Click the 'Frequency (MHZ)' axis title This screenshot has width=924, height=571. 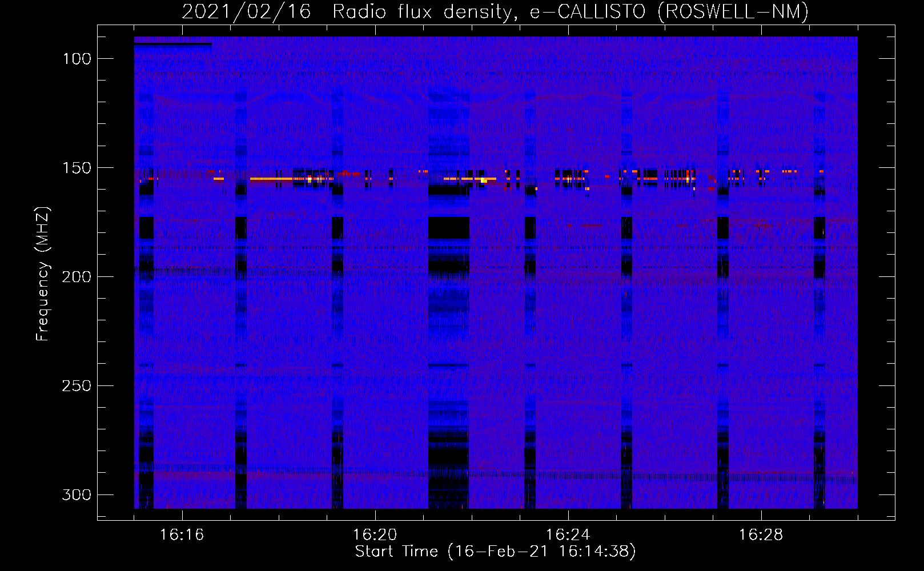click(x=43, y=274)
